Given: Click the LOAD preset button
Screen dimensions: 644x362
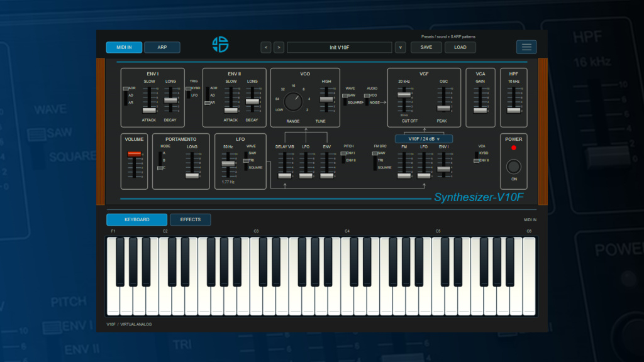Looking at the screenshot, I should (460, 47).
